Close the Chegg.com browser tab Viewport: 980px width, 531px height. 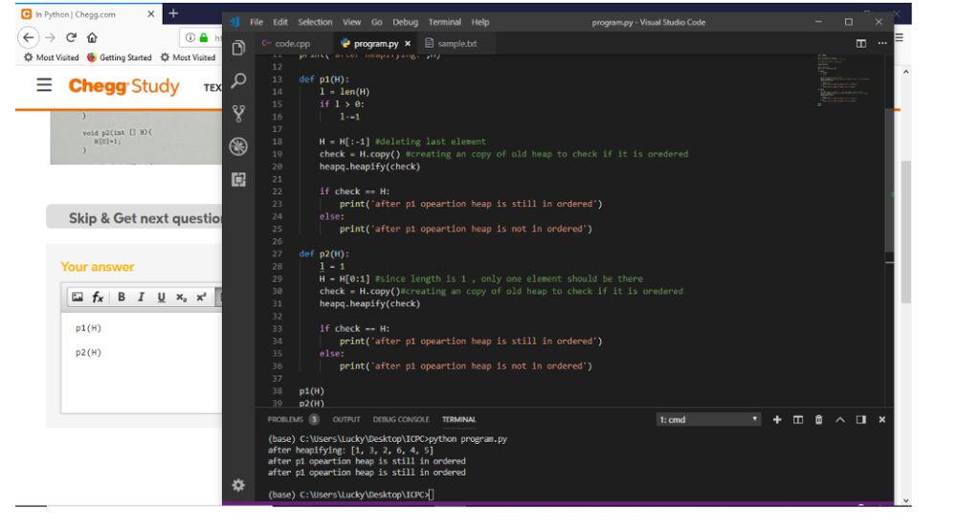point(150,13)
